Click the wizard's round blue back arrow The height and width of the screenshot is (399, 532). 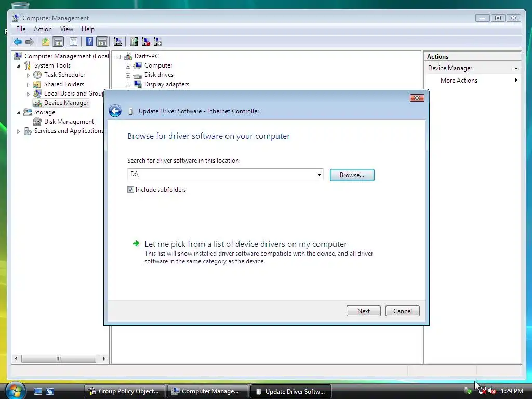tap(115, 111)
